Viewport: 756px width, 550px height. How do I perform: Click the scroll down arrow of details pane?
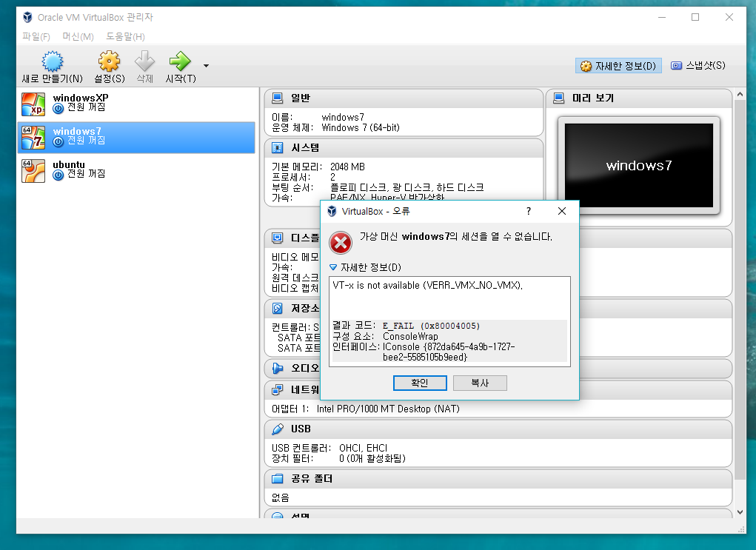pyautogui.click(x=740, y=512)
